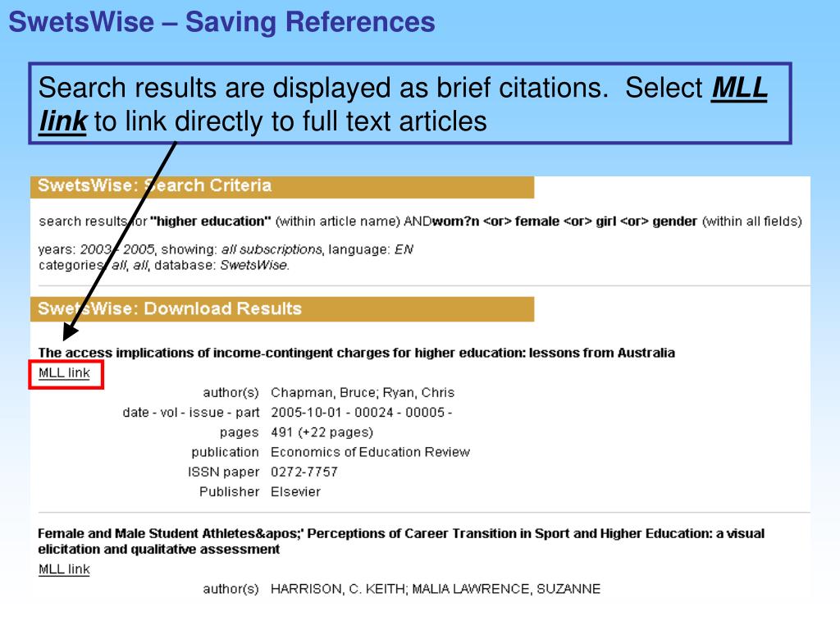The image size is (840, 630).
Task: Open MLL link under Student Athletes article
Action: coord(64,569)
